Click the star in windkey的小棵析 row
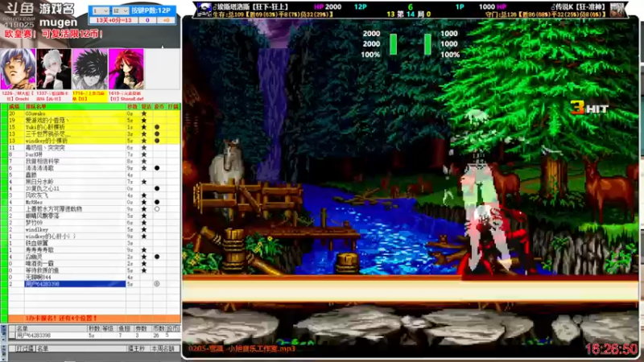The width and height of the screenshot is (644, 362). coord(144,141)
